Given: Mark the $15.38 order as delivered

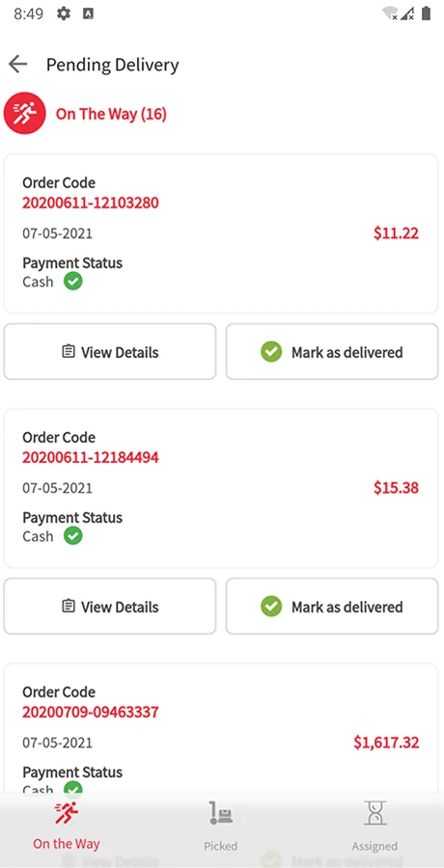Looking at the screenshot, I should pos(332,607).
